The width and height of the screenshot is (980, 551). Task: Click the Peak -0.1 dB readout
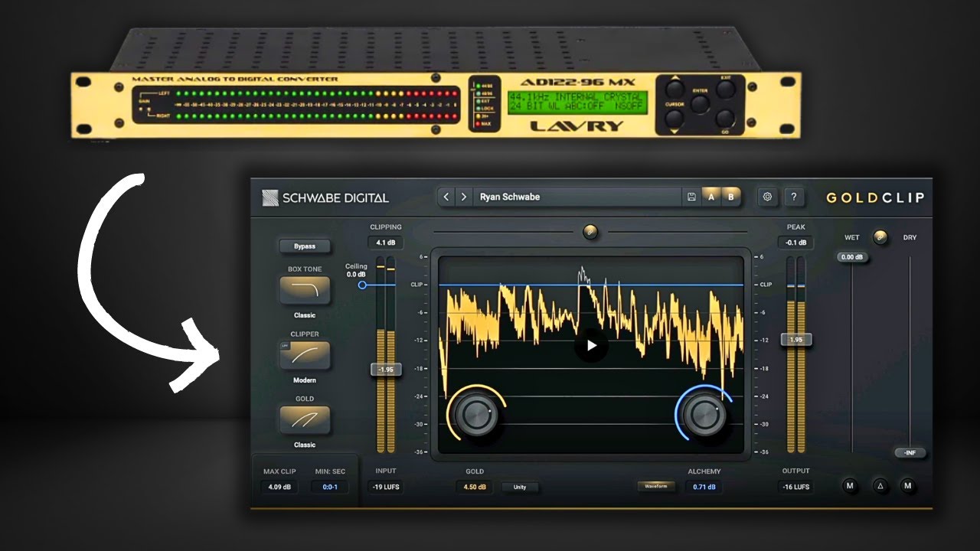click(x=796, y=243)
